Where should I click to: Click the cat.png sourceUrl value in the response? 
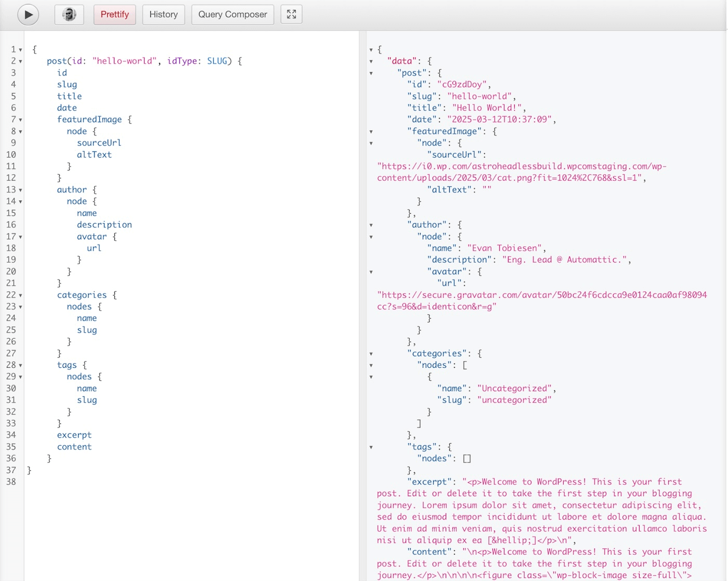[522, 172]
